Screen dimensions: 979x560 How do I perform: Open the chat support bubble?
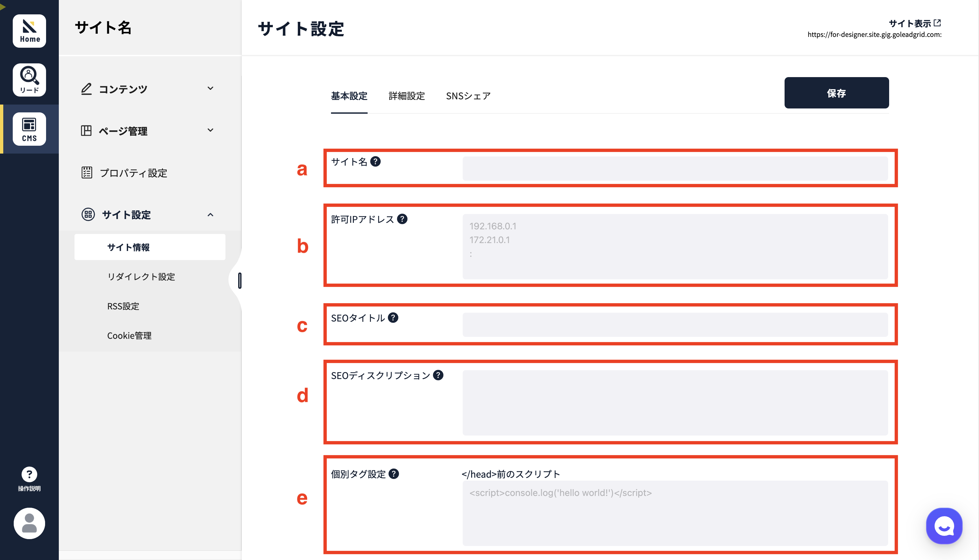pos(944,526)
